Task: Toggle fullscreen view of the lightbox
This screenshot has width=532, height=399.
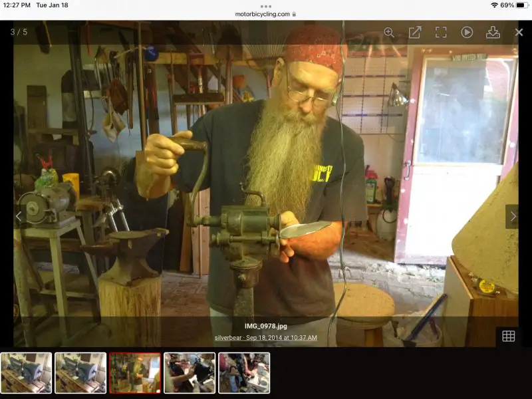Action: tap(441, 32)
